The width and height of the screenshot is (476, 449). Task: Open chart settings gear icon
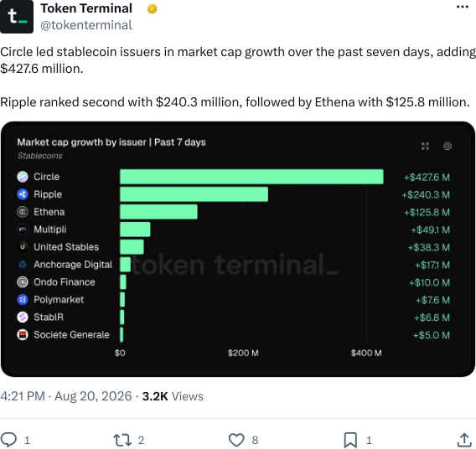(x=448, y=146)
